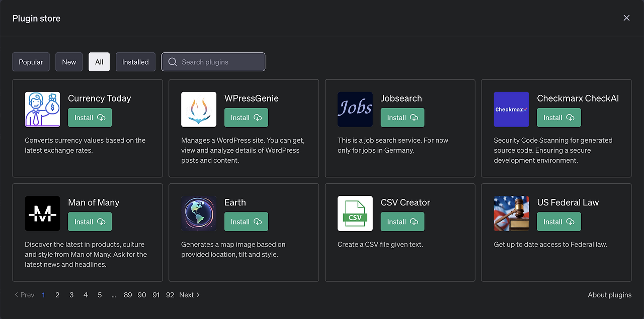The width and height of the screenshot is (644, 319).
Task: Select the New plugins tab
Action: 69,62
